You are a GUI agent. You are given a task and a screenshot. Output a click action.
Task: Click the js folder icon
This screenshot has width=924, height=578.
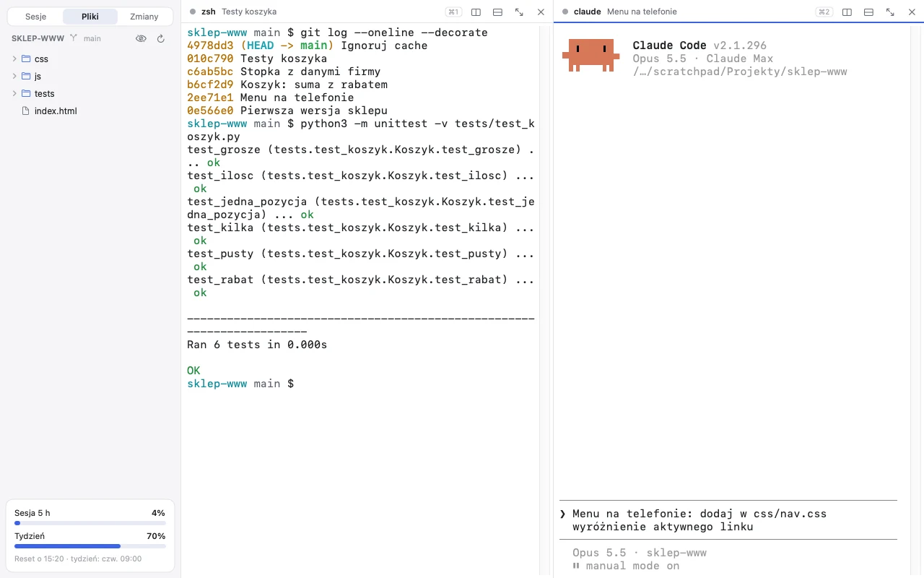click(x=26, y=76)
